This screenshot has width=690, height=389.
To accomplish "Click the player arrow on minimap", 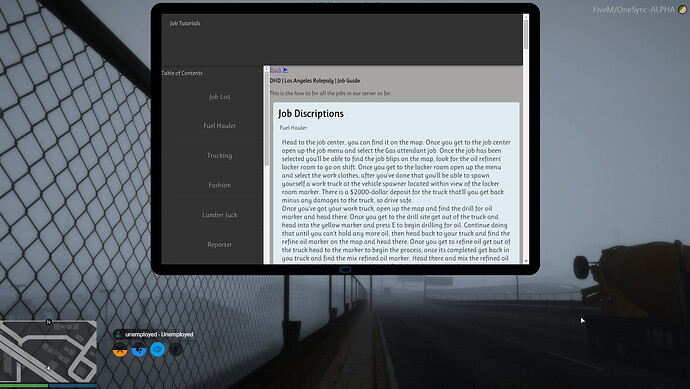I will click(x=48, y=367).
